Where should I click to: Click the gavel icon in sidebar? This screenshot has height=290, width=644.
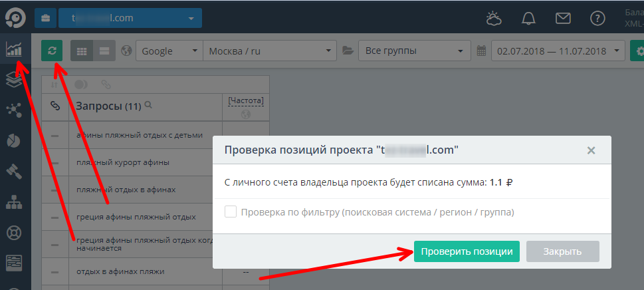(x=14, y=171)
